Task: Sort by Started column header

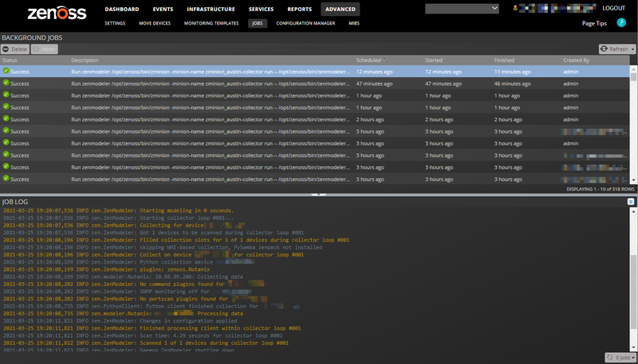Action: point(434,60)
